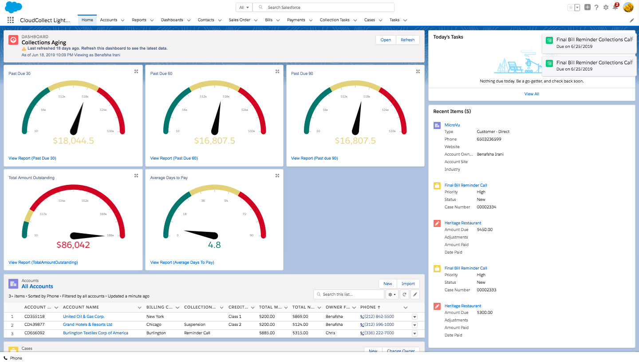The height and width of the screenshot is (364, 639).
Task: Click the New account button
Action: click(x=388, y=284)
